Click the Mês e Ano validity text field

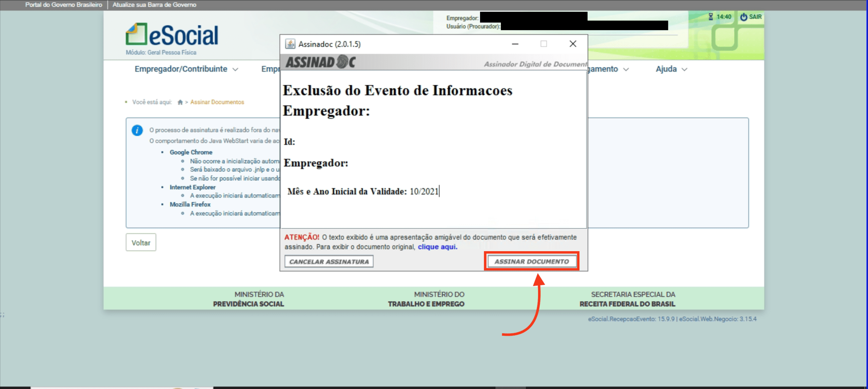point(424,191)
